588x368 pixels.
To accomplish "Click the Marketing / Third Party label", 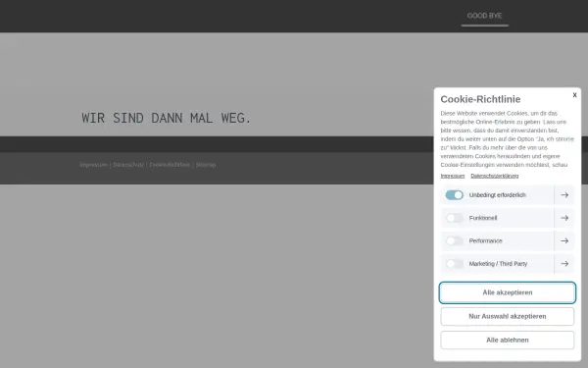I will pyautogui.click(x=498, y=264).
